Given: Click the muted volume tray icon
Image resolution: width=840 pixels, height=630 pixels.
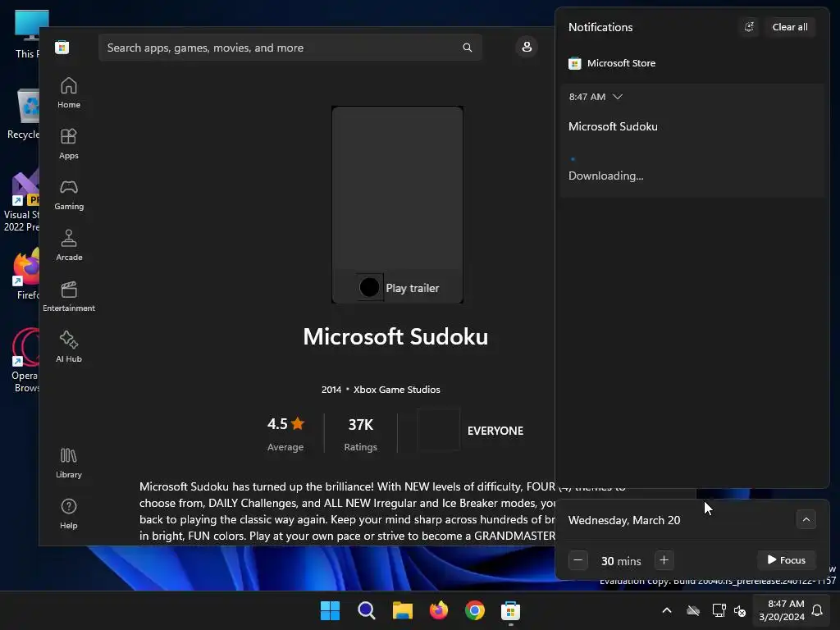Looking at the screenshot, I should pos(740,610).
